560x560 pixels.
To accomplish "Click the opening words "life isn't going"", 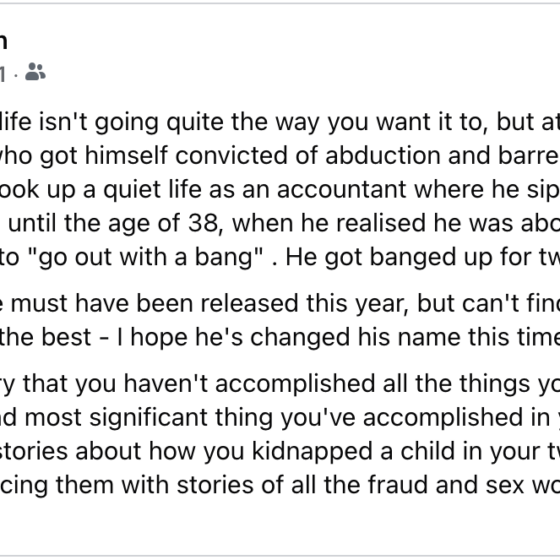I will pyautogui.click(x=79, y=123).
